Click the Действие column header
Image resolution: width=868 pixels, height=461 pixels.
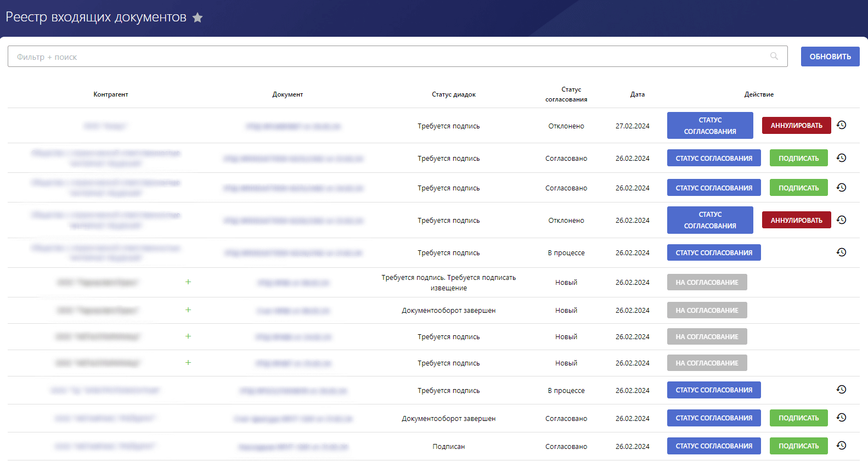[x=759, y=94]
